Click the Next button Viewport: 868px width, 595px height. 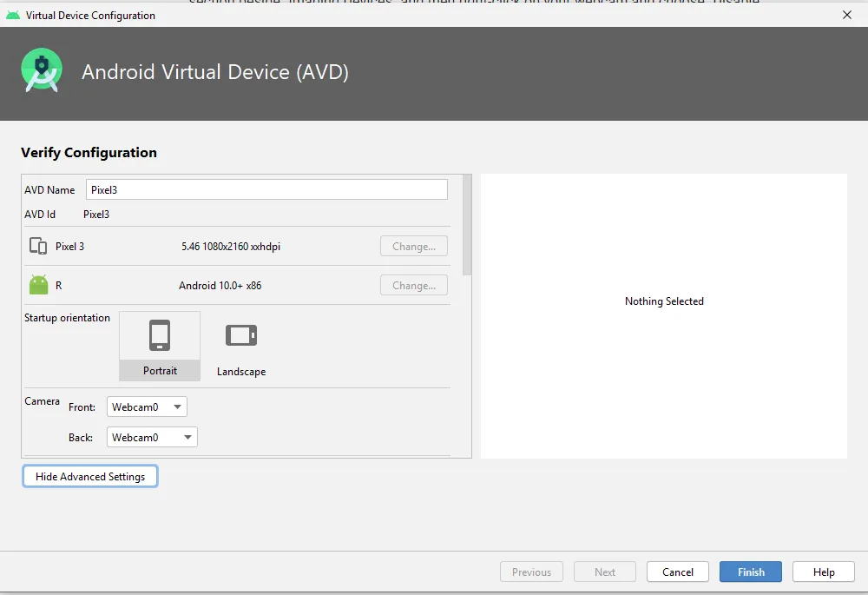(605, 572)
